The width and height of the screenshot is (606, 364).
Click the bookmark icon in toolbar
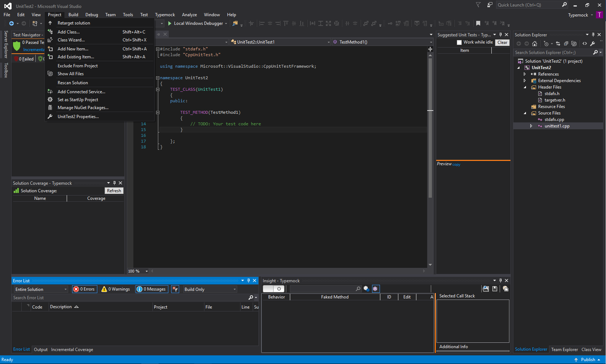pos(478,23)
